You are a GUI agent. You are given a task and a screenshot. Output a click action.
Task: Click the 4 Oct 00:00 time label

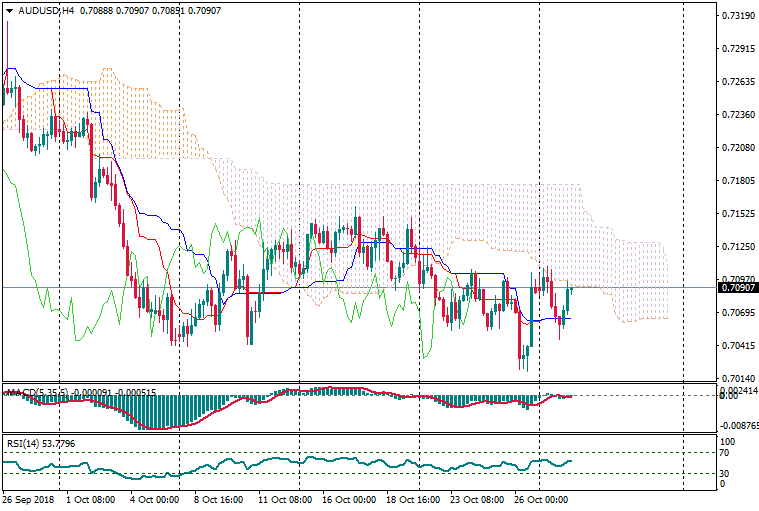pyautogui.click(x=153, y=498)
